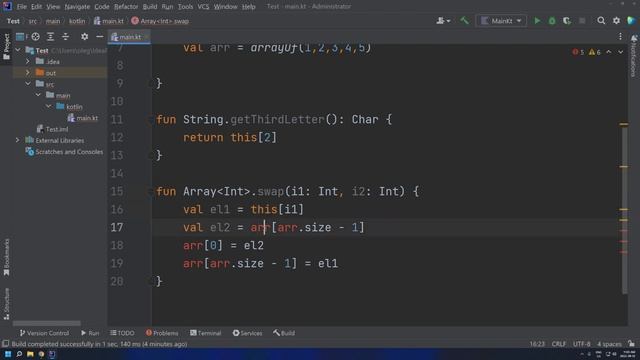Expand the out folder

pos(28,73)
